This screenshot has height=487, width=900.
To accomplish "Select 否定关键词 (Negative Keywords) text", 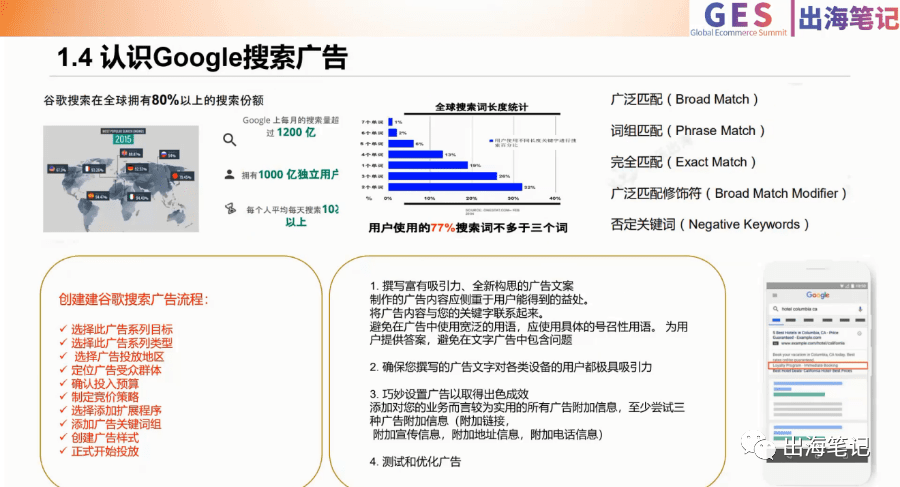I will coord(710,224).
